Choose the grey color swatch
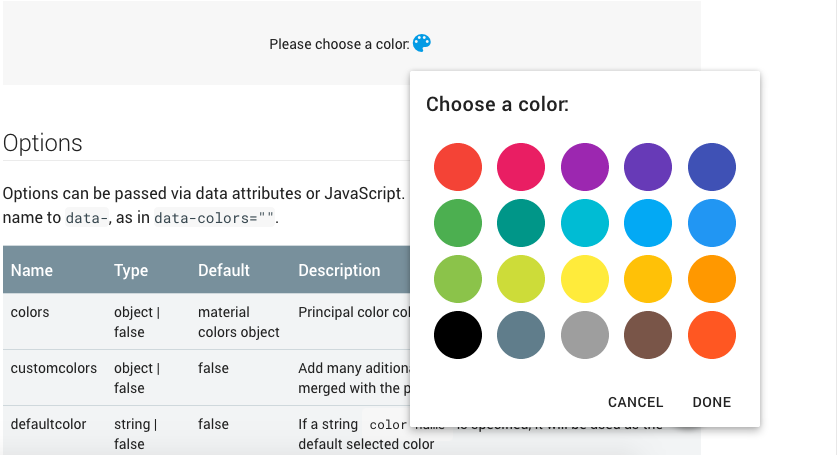This screenshot has width=837, height=455. tap(585, 335)
